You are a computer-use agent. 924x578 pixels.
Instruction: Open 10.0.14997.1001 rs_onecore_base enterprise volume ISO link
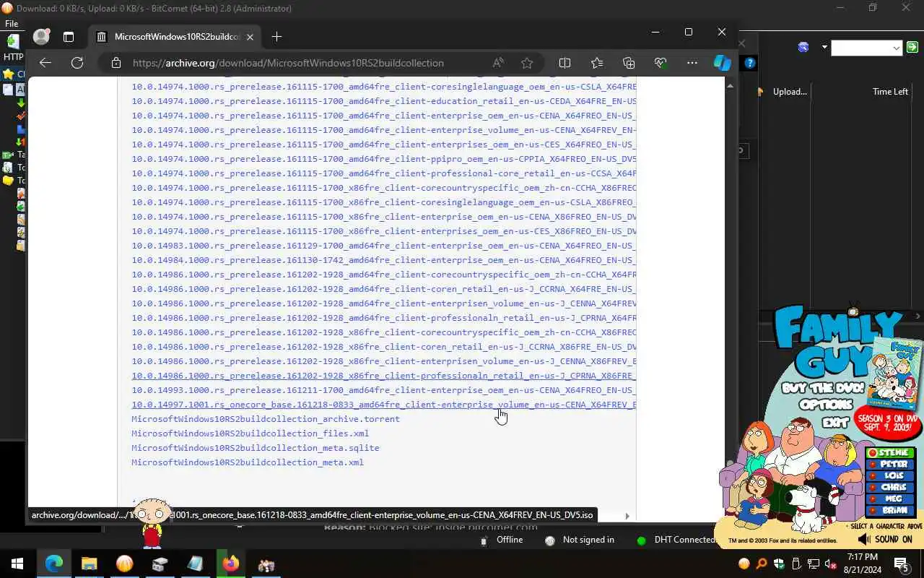(x=383, y=405)
